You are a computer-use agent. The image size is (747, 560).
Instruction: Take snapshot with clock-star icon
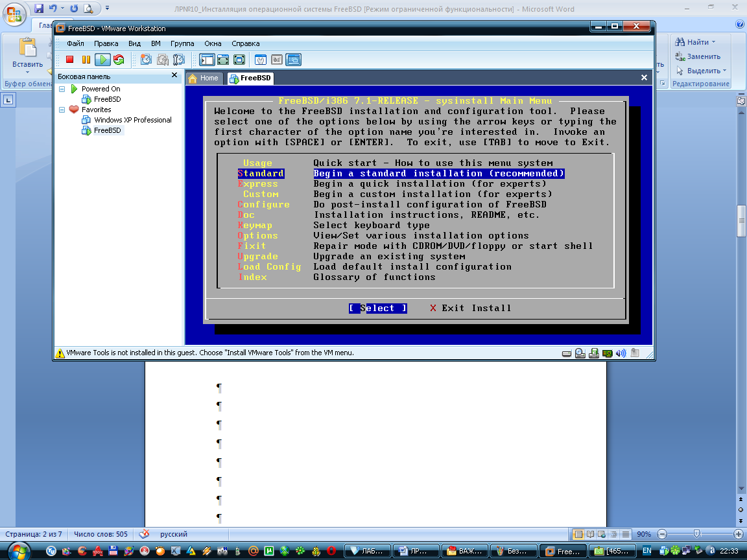[146, 60]
